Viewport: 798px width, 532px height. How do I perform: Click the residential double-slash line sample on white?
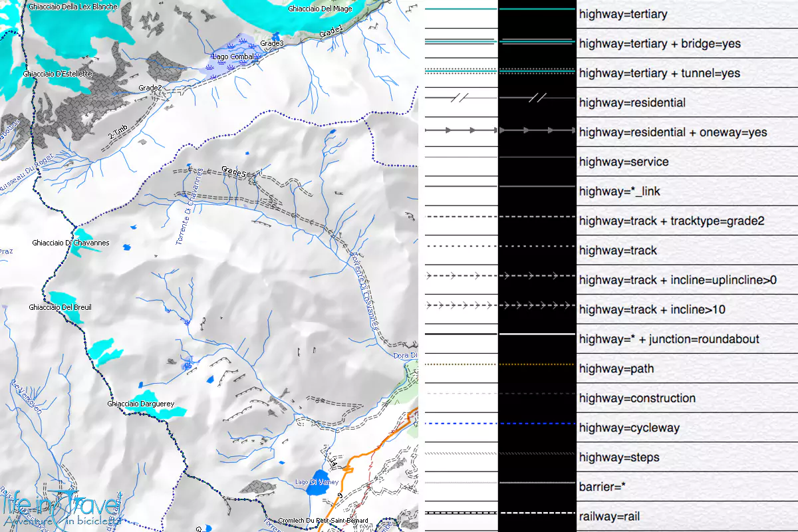(461, 98)
